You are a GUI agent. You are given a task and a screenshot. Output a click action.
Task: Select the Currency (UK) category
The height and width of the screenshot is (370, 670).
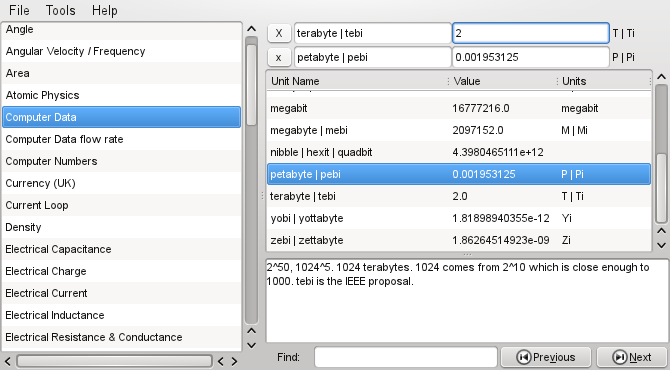121,183
